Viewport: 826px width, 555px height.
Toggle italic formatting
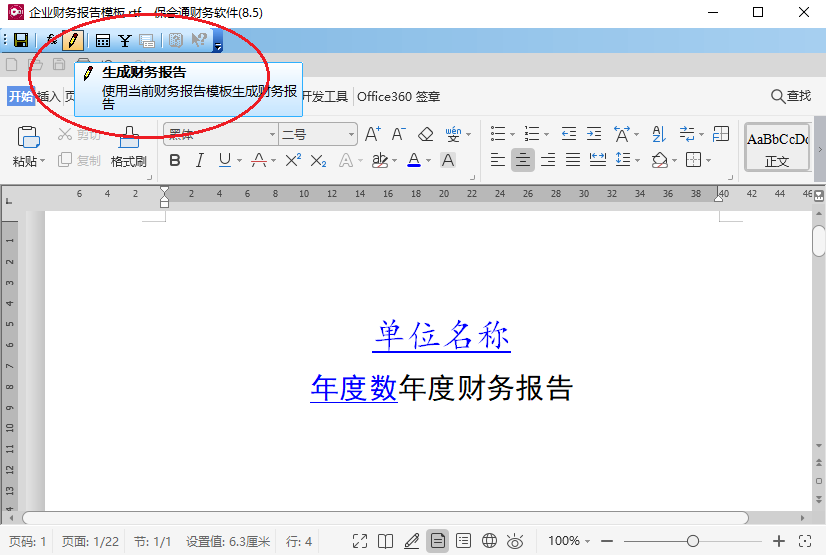tap(199, 160)
